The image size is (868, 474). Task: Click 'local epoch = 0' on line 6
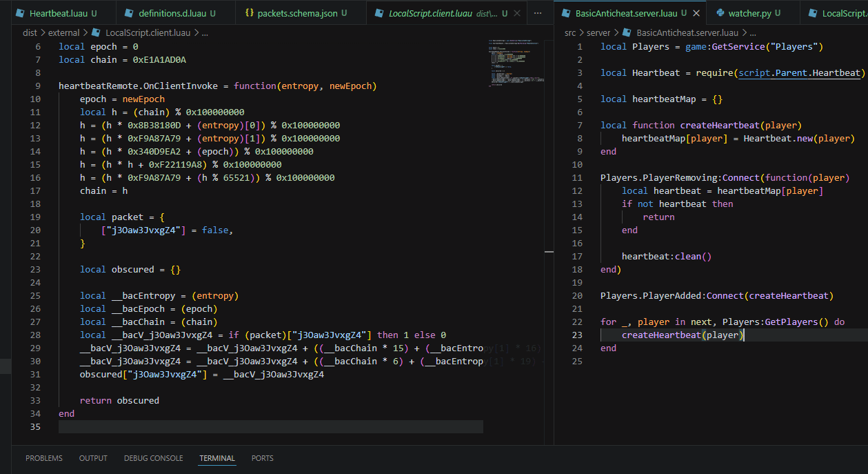pyautogui.click(x=99, y=46)
